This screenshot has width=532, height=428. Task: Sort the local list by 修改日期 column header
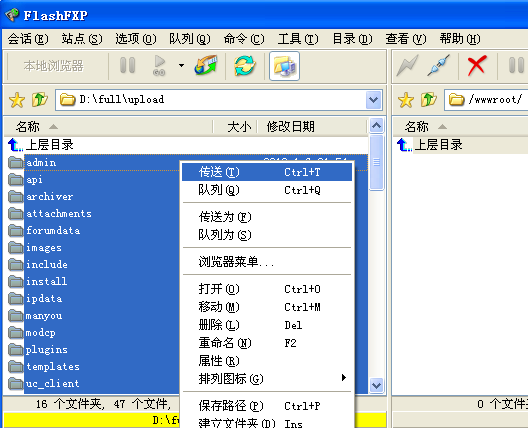(x=312, y=127)
